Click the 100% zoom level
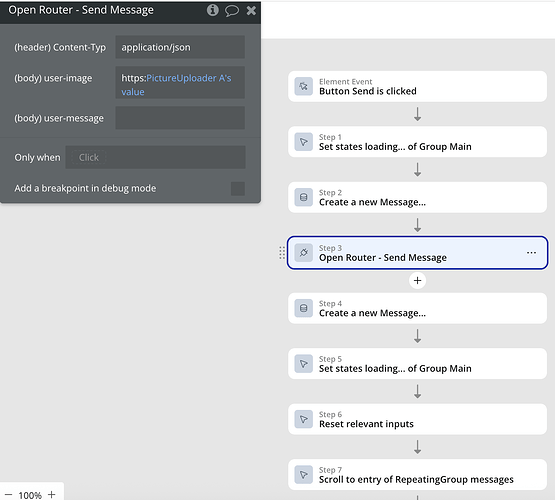The height and width of the screenshot is (500, 555). coord(30,495)
